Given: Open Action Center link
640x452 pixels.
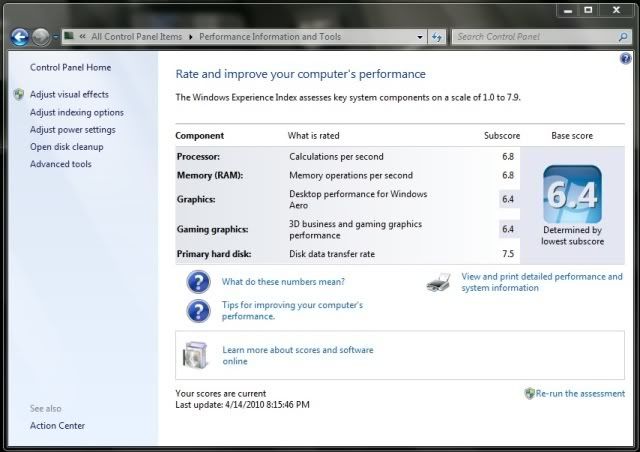Looking at the screenshot, I should (57, 425).
